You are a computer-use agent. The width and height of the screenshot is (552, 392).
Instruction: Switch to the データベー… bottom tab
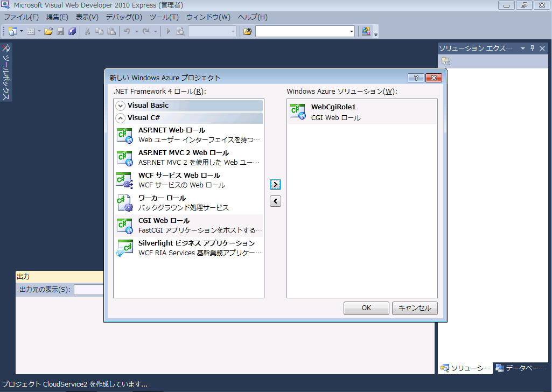tap(520, 368)
